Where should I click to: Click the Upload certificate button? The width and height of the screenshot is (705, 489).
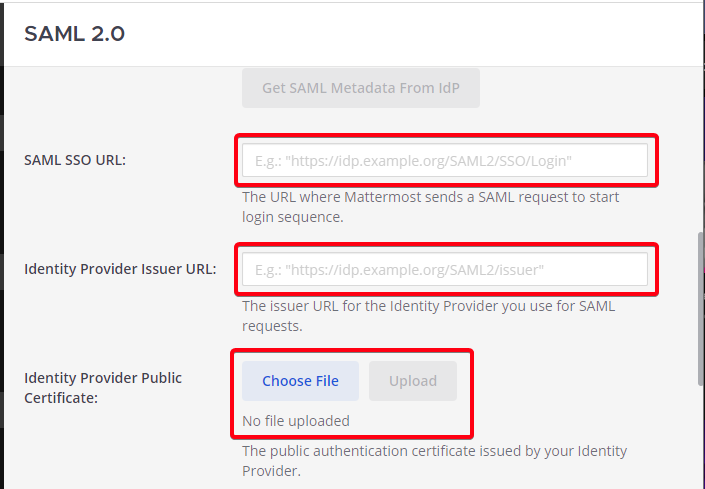click(x=412, y=381)
